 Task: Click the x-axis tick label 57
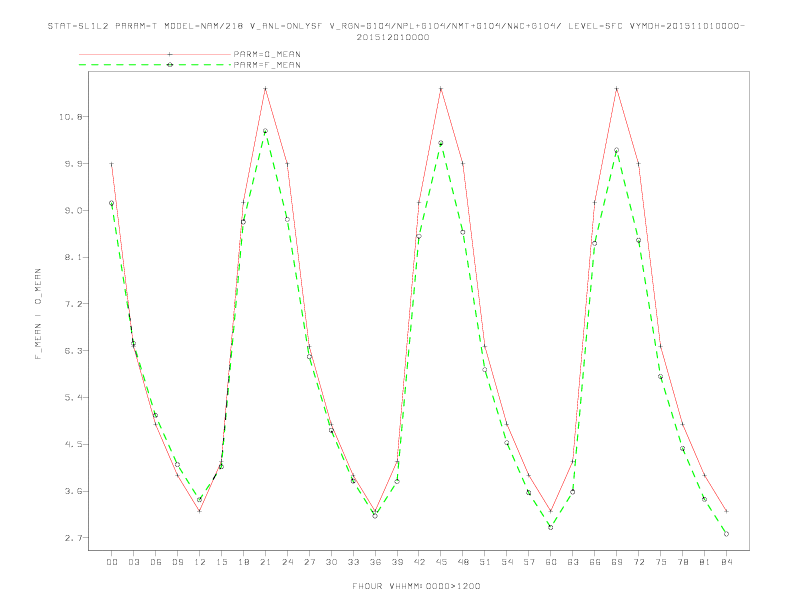tap(529, 562)
